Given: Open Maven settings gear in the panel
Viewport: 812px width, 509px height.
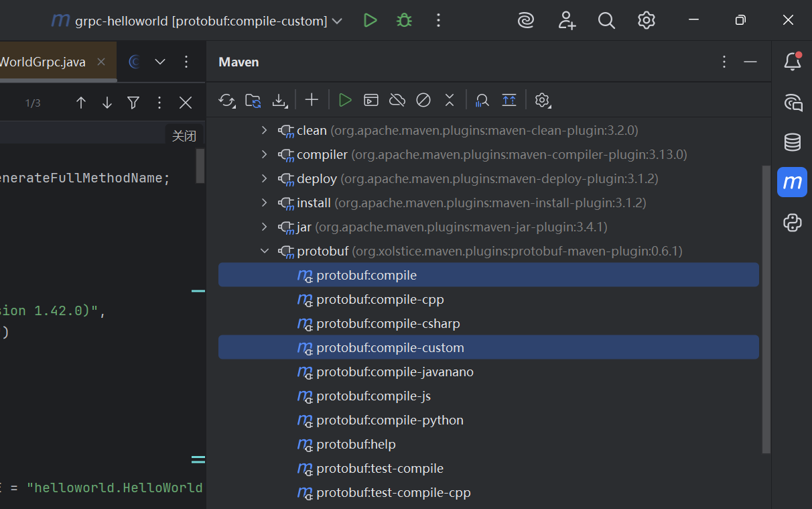Looking at the screenshot, I should click(543, 100).
